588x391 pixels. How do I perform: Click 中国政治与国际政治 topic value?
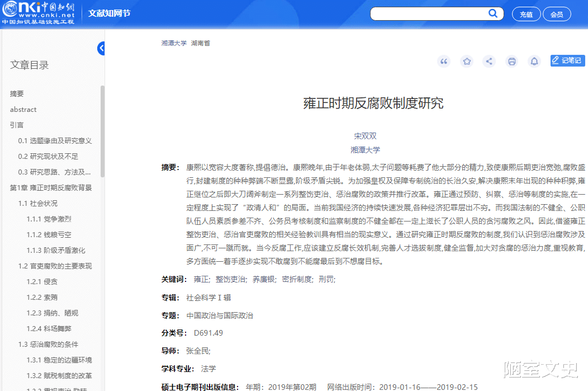[220, 316]
